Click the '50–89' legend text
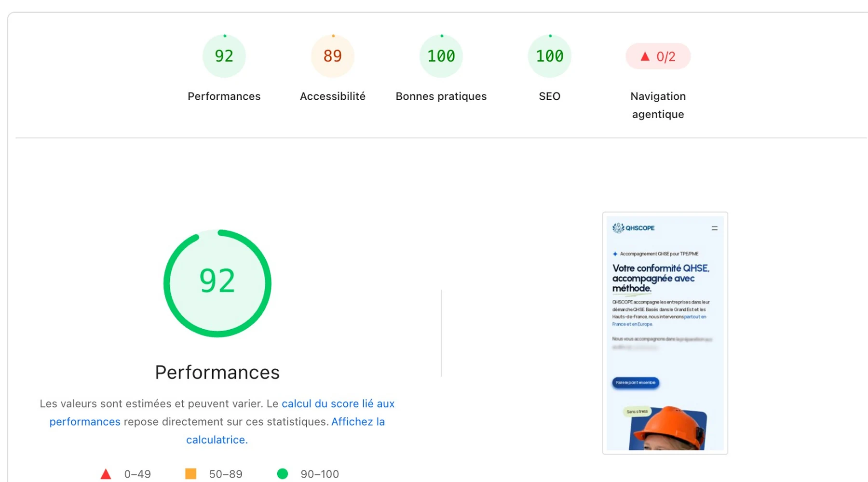The width and height of the screenshot is (868, 482). (x=226, y=474)
